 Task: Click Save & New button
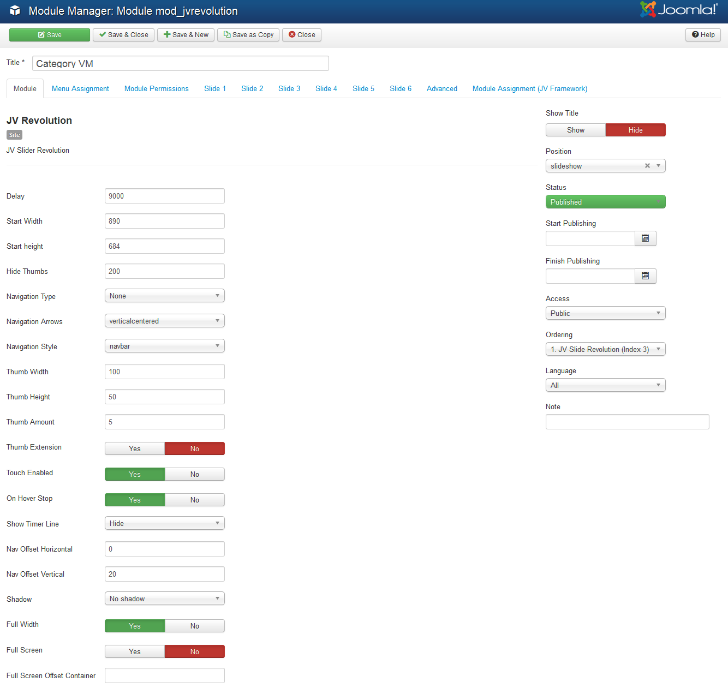[186, 35]
